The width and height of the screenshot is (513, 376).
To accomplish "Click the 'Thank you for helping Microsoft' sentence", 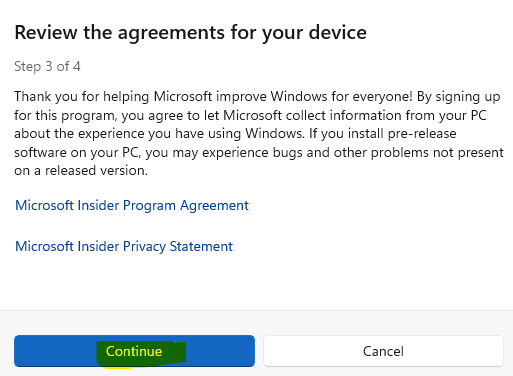I will (x=213, y=97).
